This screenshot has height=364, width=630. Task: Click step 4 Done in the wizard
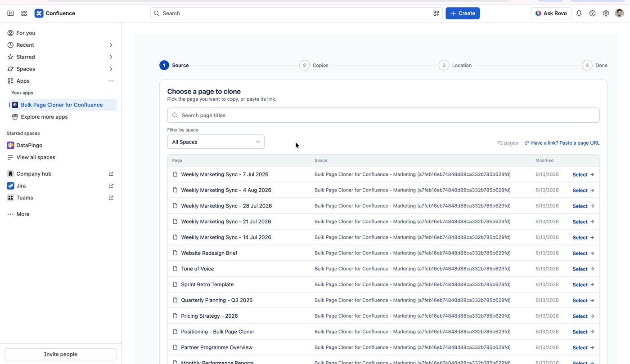594,65
